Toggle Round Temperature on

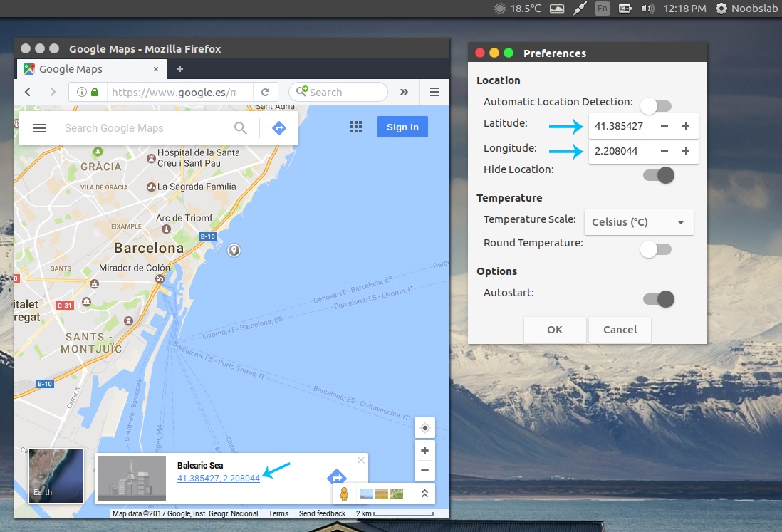click(x=656, y=249)
